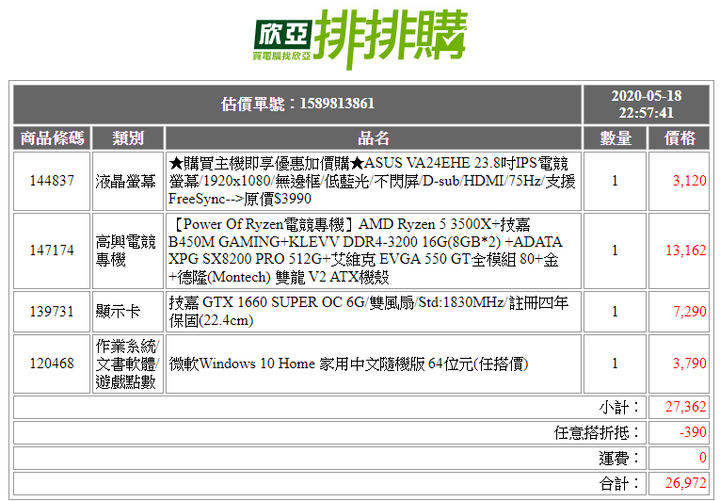Select product barcode 144837

52,181
